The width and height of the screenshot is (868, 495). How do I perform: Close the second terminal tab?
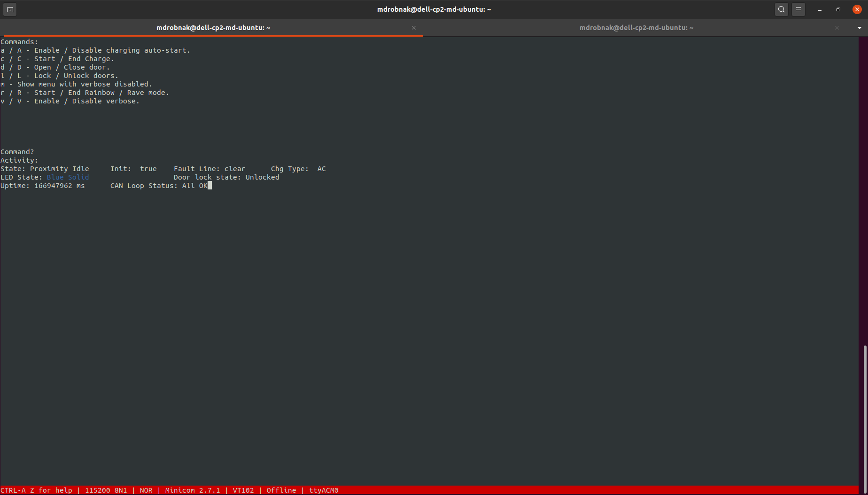(837, 28)
